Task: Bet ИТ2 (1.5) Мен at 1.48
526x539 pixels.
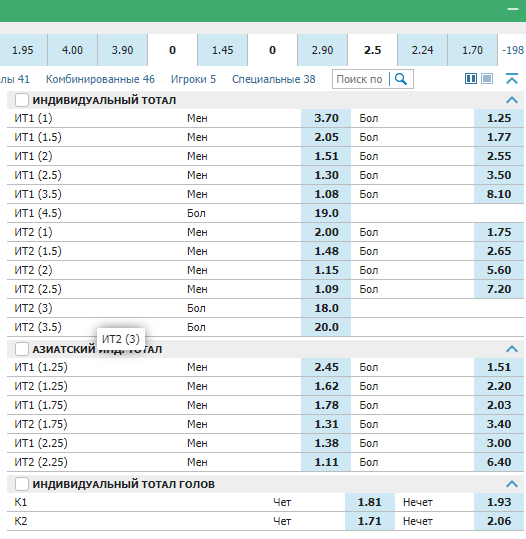Action: (326, 251)
